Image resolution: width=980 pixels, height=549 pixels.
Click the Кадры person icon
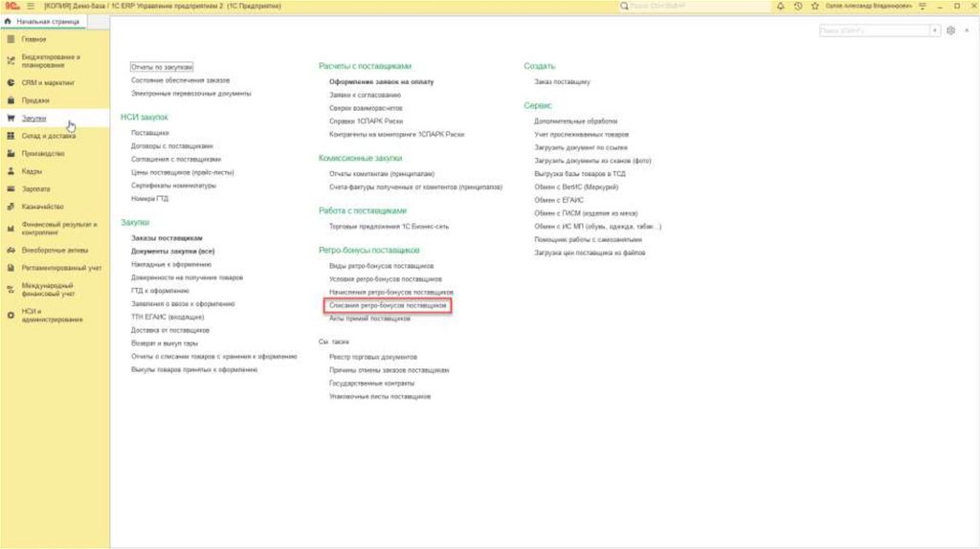click(x=11, y=171)
